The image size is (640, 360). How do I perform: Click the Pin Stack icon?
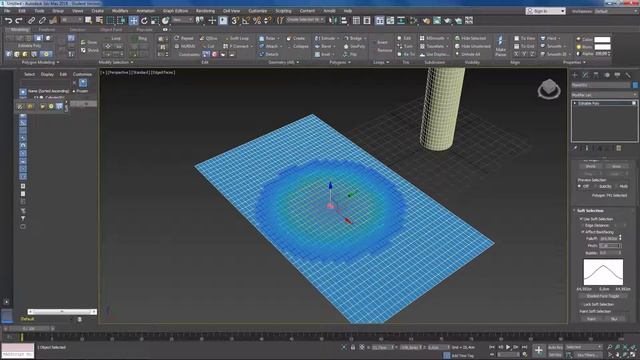tap(575, 148)
